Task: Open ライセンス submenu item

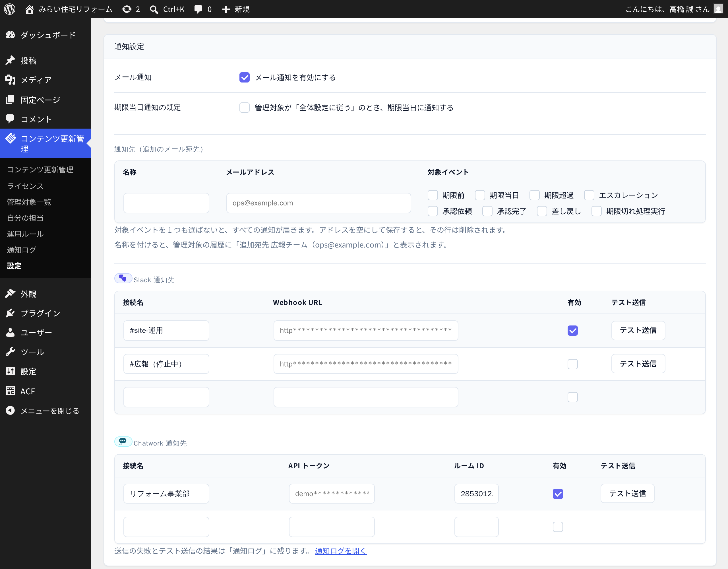Action: (25, 186)
